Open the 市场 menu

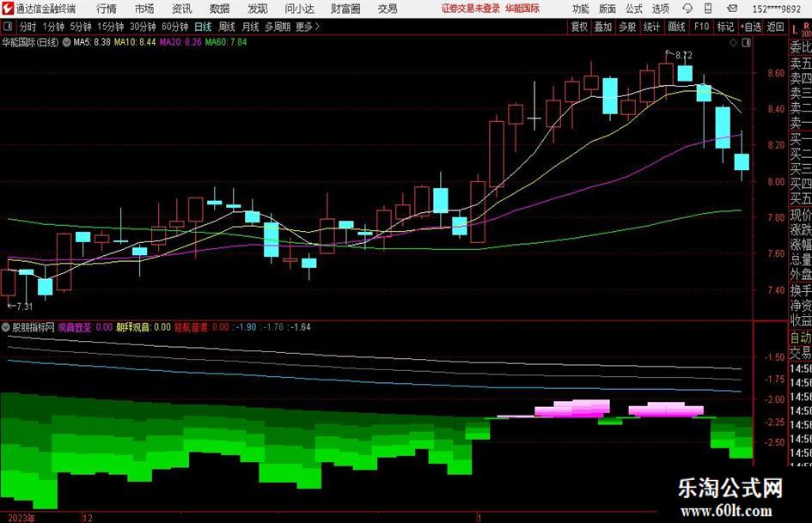pyautogui.click(x=144, y=9)
